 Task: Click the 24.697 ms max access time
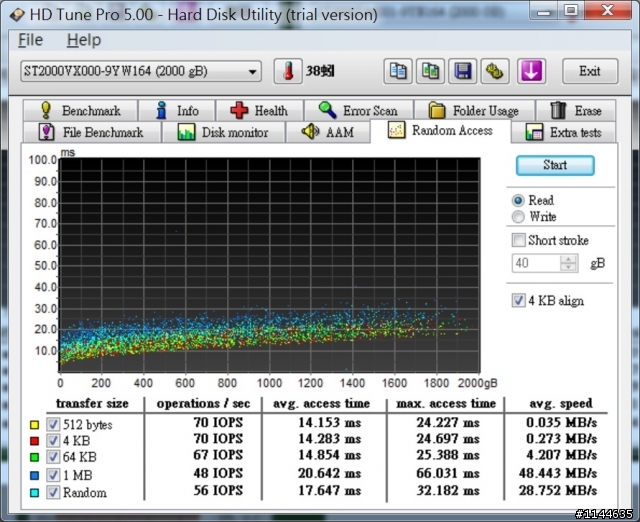448,439
